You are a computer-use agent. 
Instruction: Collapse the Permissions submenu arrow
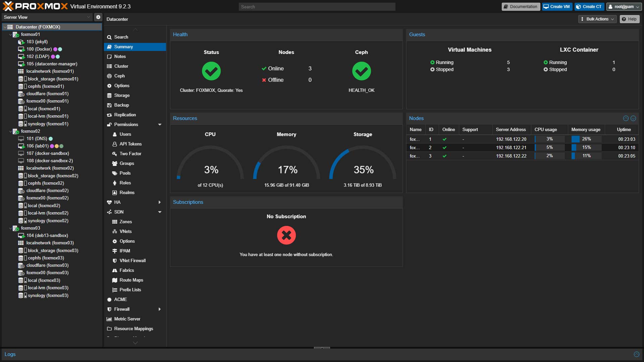160,125
